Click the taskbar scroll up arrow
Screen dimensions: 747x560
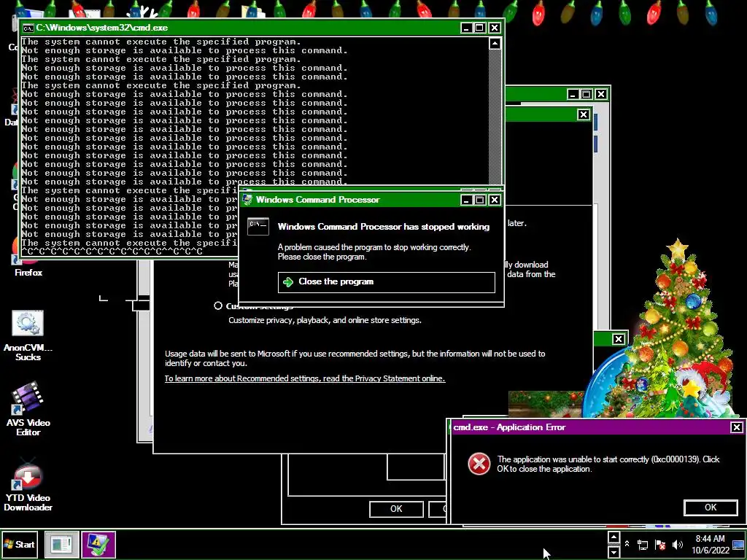pos(614,537)
